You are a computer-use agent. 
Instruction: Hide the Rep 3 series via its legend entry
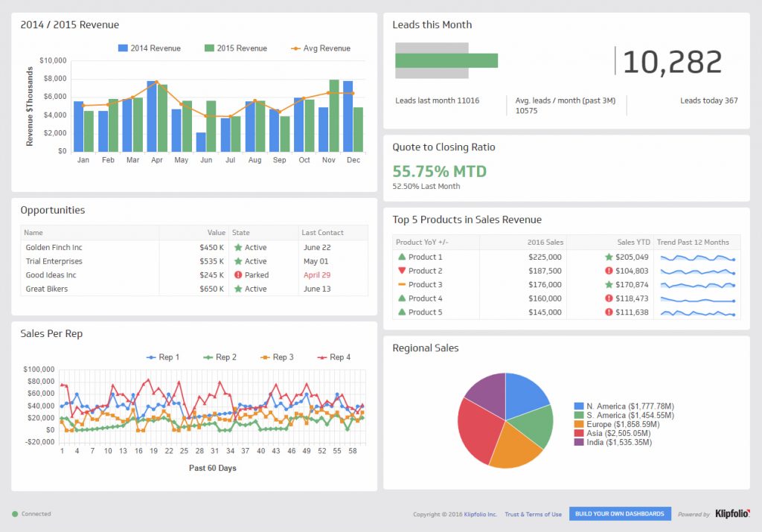tap(278, 356)
